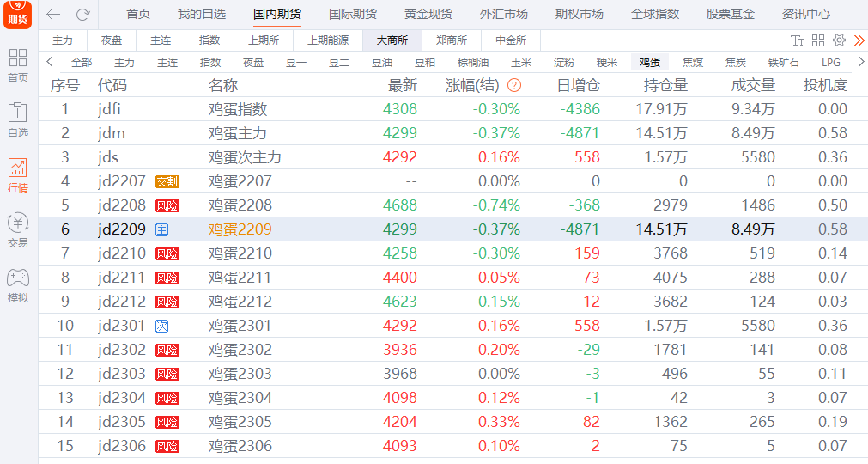Open the settings gear icon
Screen dimensions: 868x464
click(839, 40)
